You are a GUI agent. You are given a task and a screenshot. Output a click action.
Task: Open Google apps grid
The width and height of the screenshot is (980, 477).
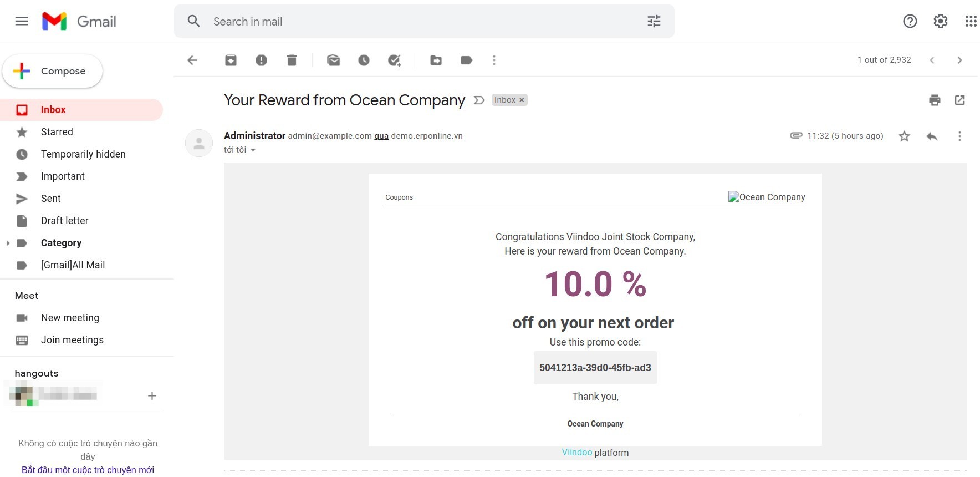pyautogui.click(x=971, y=21)
